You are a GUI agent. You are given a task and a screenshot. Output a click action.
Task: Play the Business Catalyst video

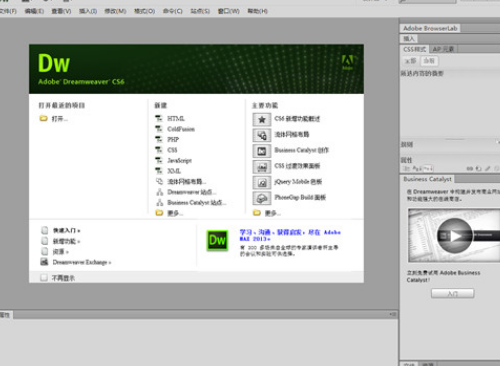455,236
